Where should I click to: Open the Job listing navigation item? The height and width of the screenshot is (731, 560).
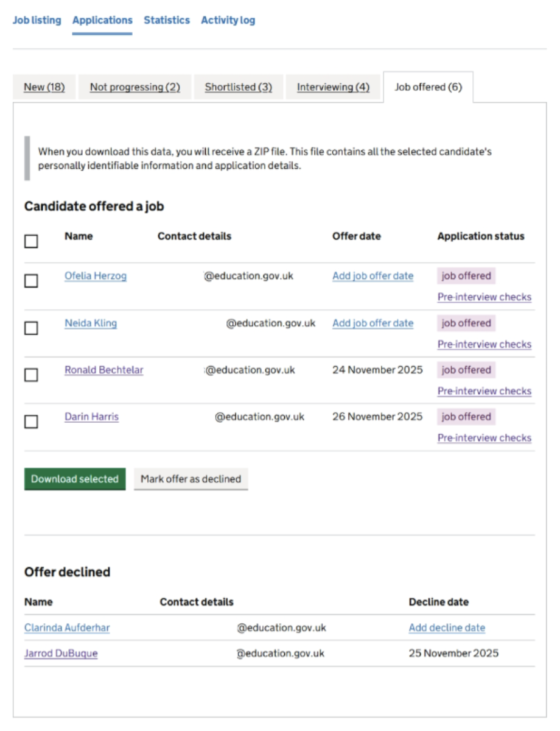[37, 20]
